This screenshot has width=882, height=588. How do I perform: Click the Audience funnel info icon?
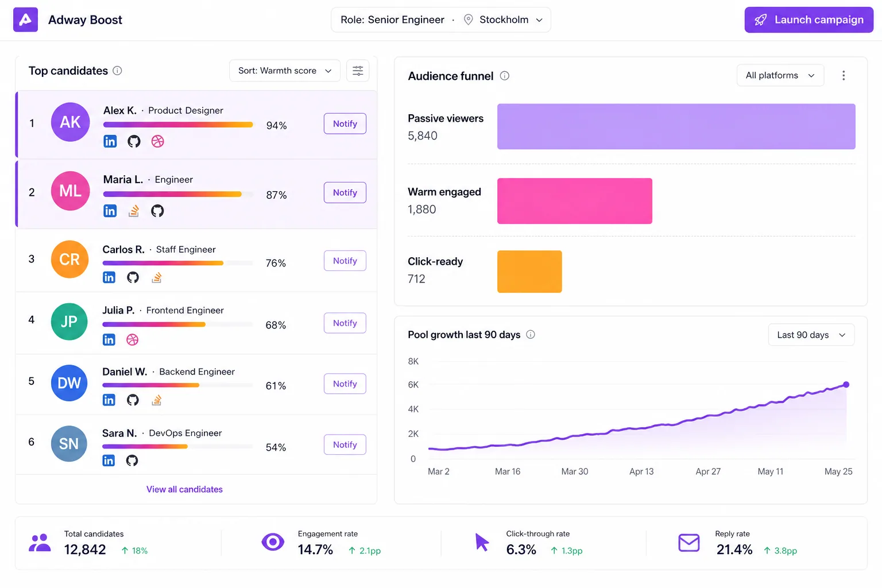point(505,76)
